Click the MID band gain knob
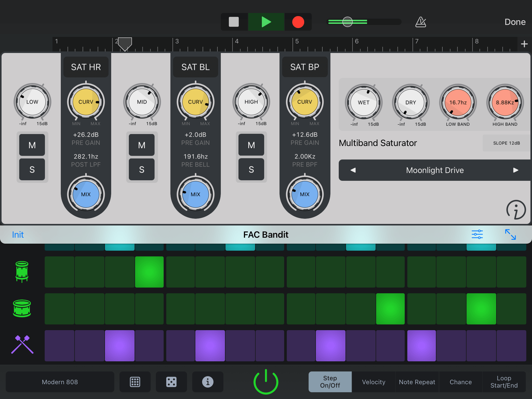 point(142,102)
